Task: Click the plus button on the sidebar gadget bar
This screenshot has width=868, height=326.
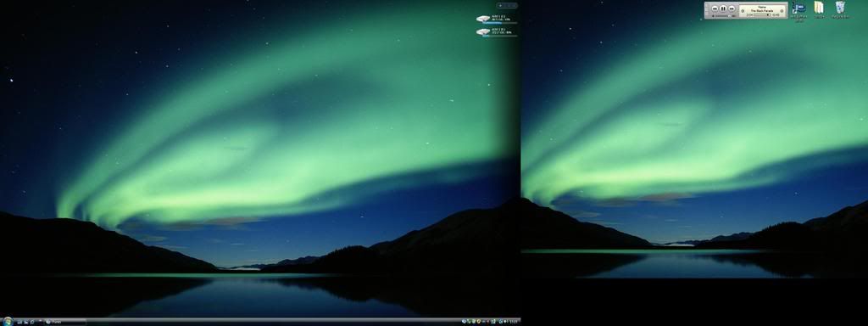Action: tap(500, 6)
